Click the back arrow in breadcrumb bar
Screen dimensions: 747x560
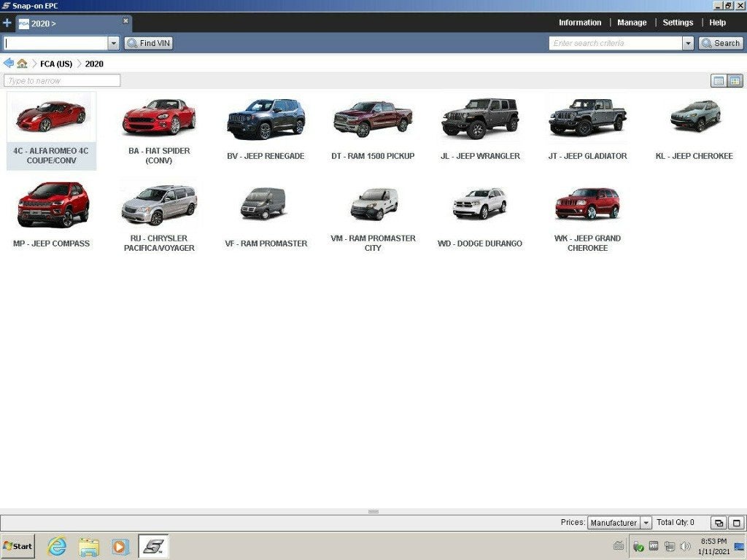pos(8,63)
